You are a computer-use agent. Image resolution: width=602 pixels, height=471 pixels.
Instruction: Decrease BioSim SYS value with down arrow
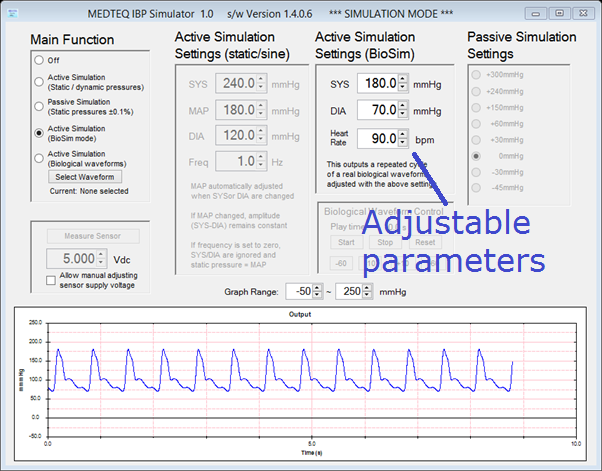[x=403, y=88]
